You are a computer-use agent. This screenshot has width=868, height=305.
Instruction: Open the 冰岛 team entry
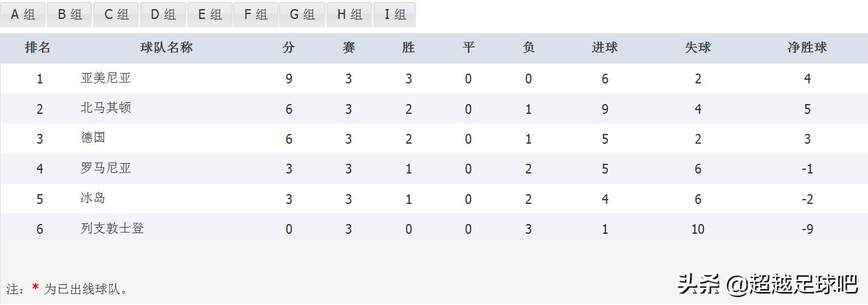93,198
